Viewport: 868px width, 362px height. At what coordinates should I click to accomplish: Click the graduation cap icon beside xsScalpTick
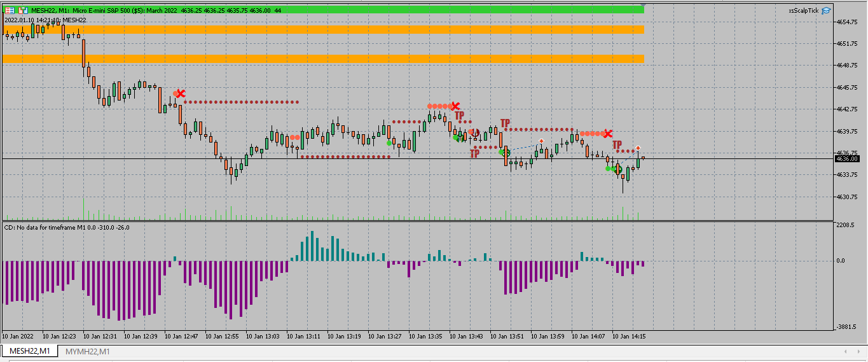(826, 10)
